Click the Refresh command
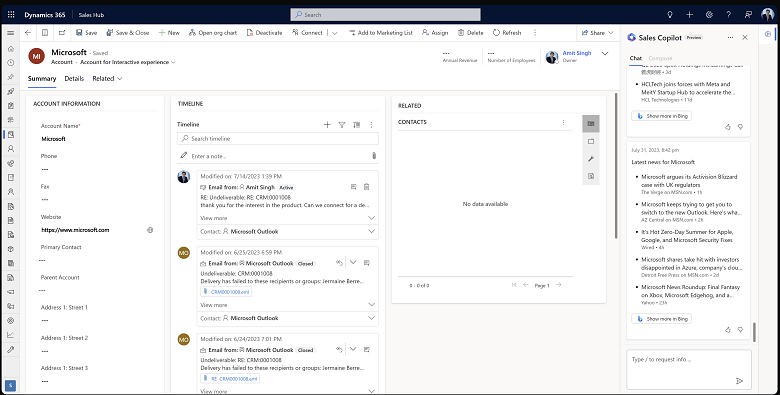 507,33
